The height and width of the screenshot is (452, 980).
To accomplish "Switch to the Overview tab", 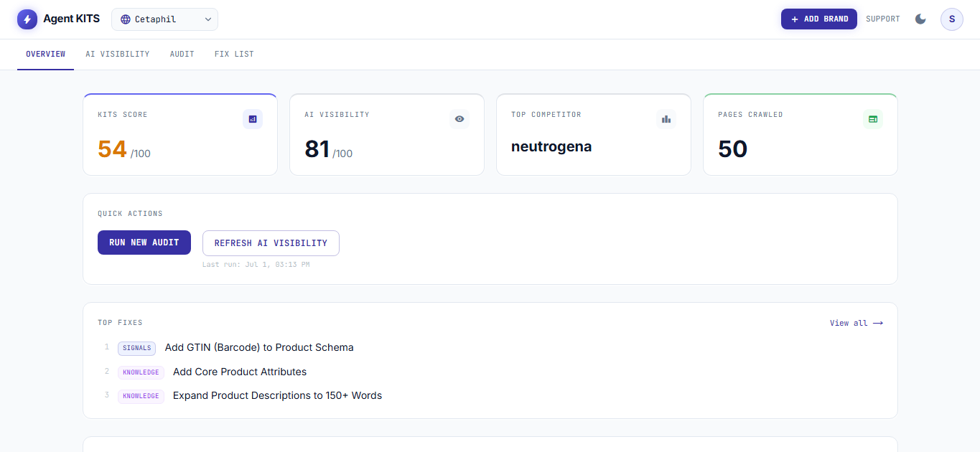I will coord(46,54).
